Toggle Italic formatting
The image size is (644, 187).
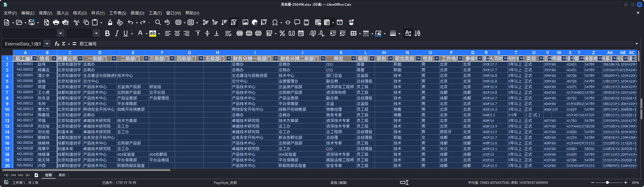[x=117, y=33]
